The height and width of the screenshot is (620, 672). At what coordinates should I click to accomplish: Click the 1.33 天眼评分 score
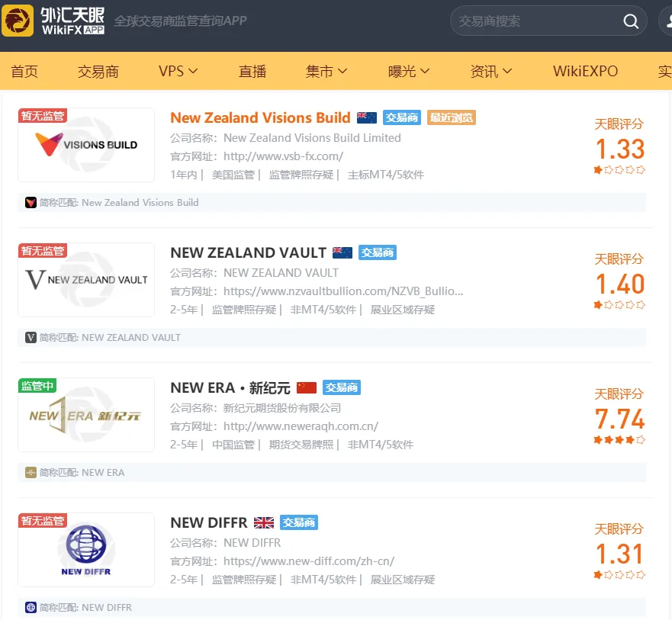pyautogui.click(x=619, y=149)
